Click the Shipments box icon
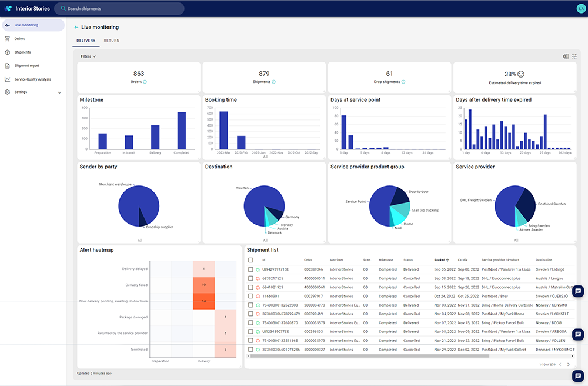Screen dimensions: 588x386 [x=7, y=52]
